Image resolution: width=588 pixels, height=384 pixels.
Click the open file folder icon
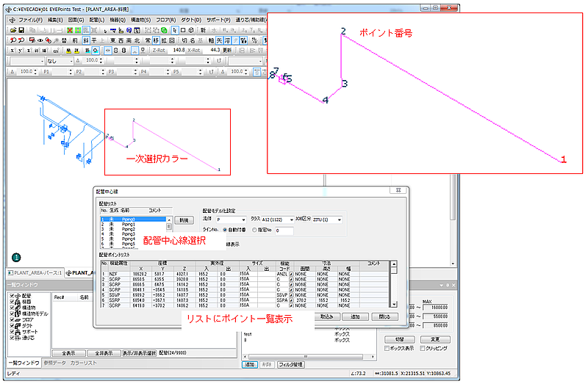pos(13,30)
